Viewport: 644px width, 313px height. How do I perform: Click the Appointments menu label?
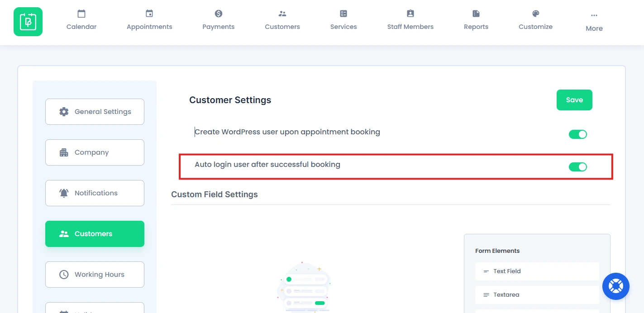pyautogui.click(x=149, y=27)
